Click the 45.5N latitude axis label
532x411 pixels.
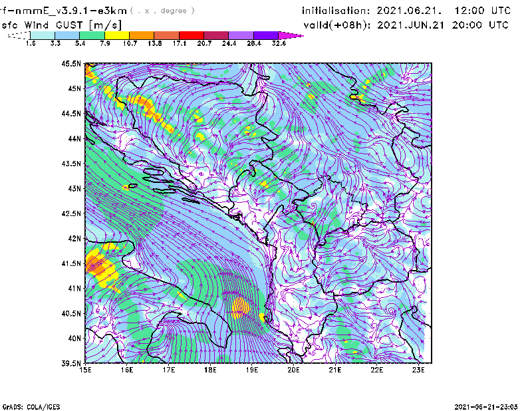70,64
